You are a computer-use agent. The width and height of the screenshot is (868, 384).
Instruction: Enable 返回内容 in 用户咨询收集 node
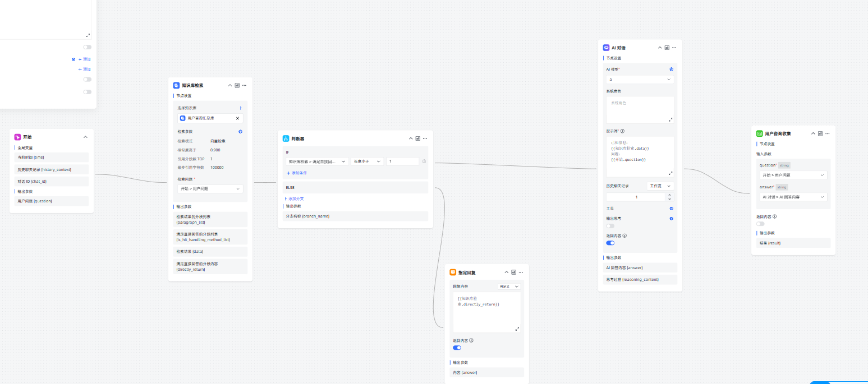760,224
